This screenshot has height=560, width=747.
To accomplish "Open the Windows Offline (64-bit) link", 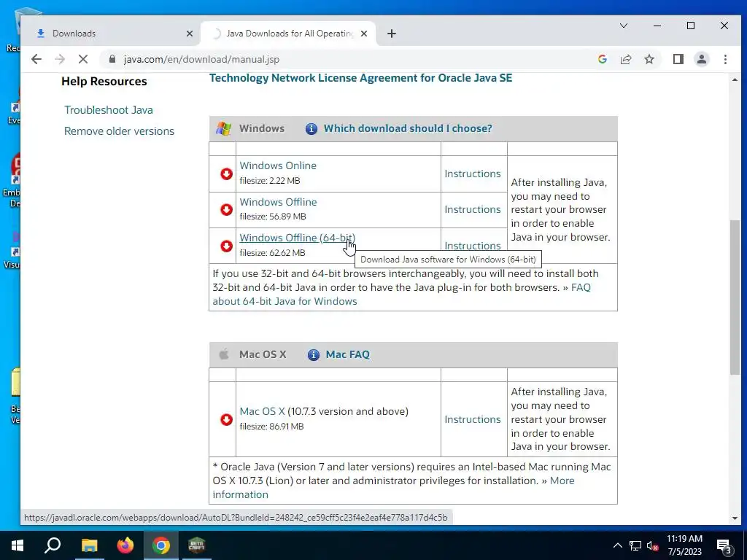I will pyautogui.click(x=298, y=238).
